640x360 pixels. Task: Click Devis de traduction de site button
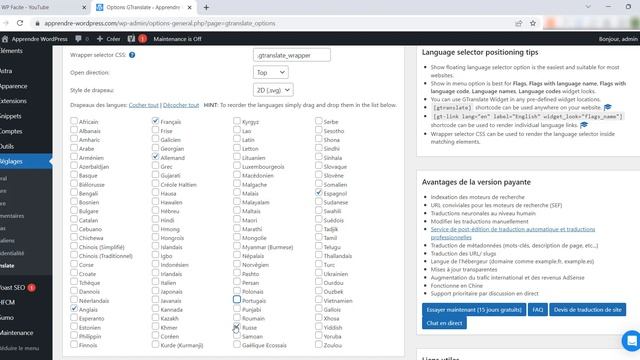tap(587, 309)
